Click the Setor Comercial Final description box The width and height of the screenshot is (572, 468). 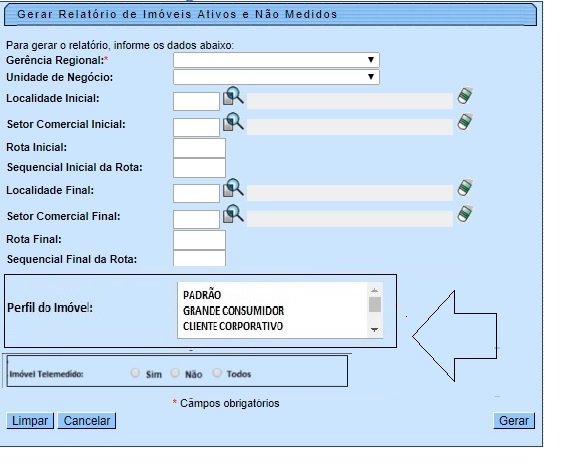[350, 219]
